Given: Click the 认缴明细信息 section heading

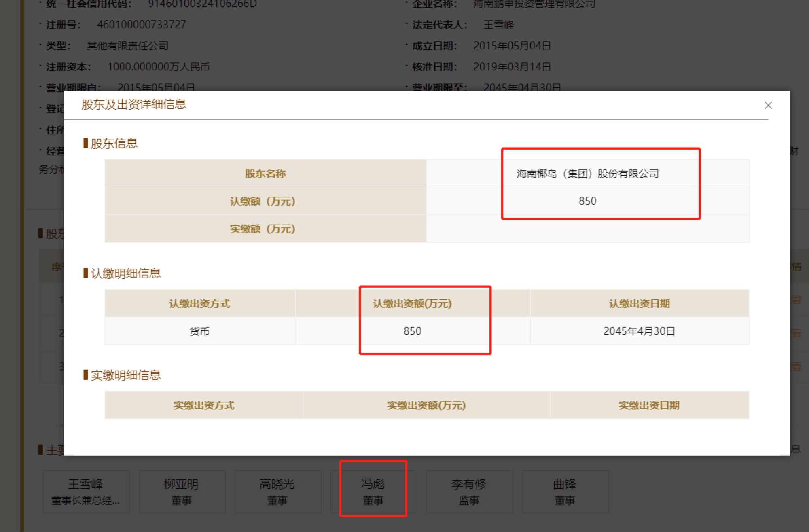Looking at the screenshot, I should pyautogui.click(x=126, y=273).
